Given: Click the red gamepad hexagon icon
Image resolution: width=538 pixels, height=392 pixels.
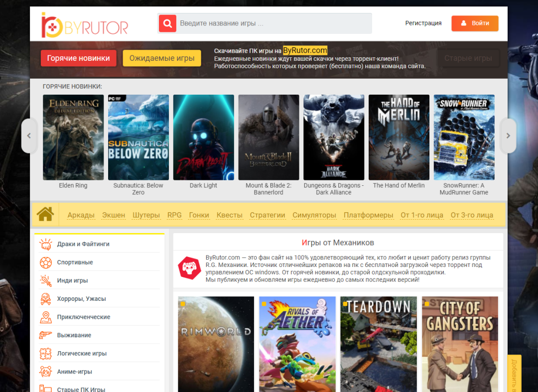Looking at the screenshot, I should 189,268.
